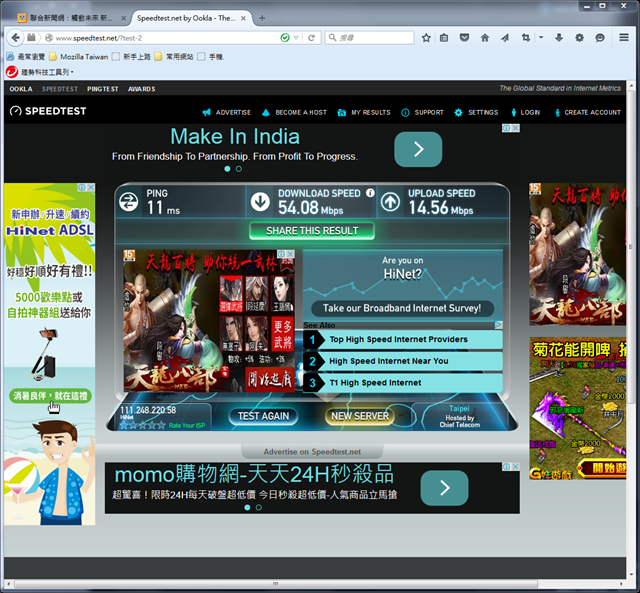
Task: Click CREATE ACCOUNT link
Action: [x=588, y=112]
